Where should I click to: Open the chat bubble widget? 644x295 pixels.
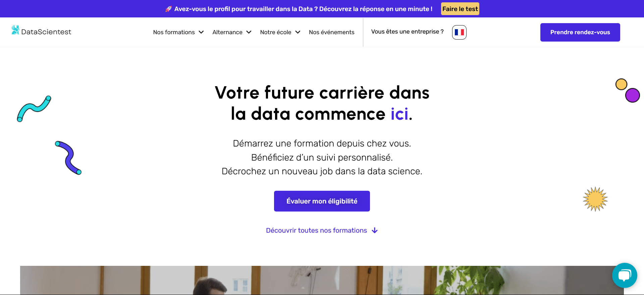(625, 275)
